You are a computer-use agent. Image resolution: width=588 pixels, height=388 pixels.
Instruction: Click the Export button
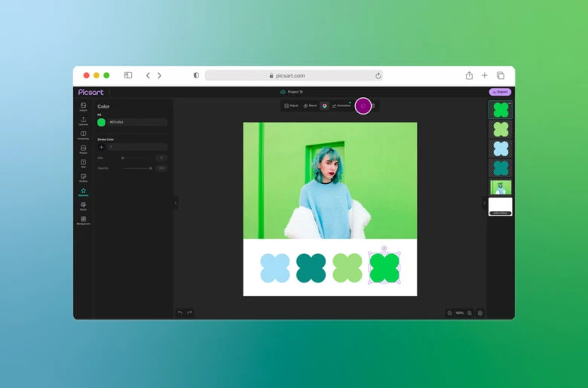[x=500, y=92]
